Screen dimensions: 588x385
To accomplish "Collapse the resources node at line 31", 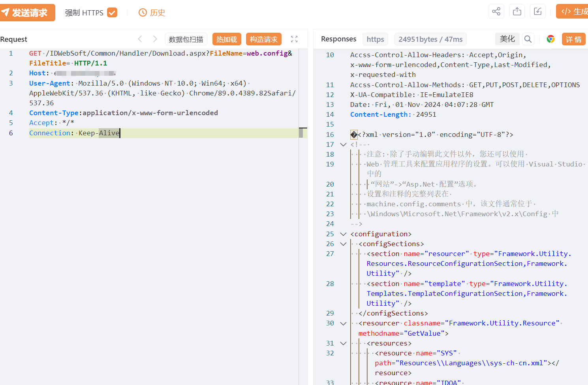I will 343,343.
